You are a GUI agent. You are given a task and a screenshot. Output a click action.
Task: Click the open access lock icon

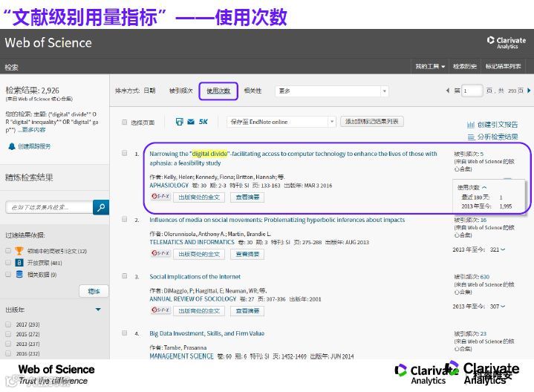click(x=19, y=263)
